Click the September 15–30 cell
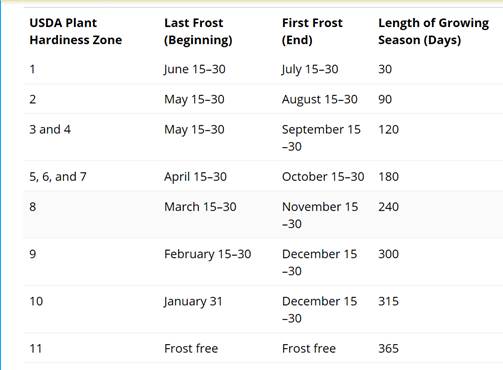503x370 pixels. tap(321, 138)
